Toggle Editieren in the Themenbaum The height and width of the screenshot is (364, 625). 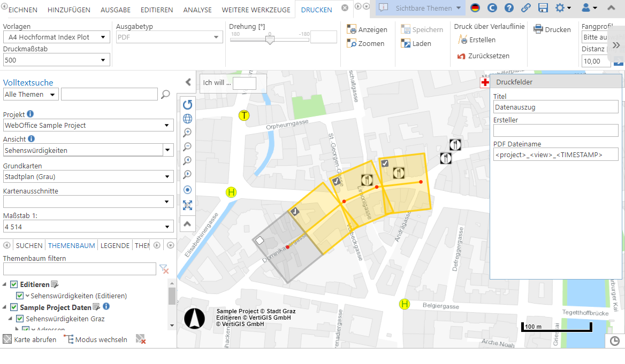[13, 284]
